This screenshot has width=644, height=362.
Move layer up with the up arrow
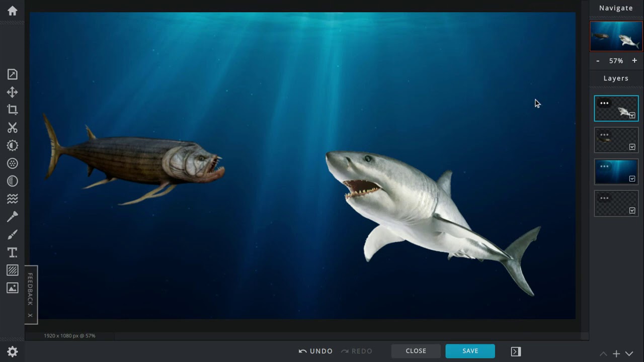tap(603, 354)
